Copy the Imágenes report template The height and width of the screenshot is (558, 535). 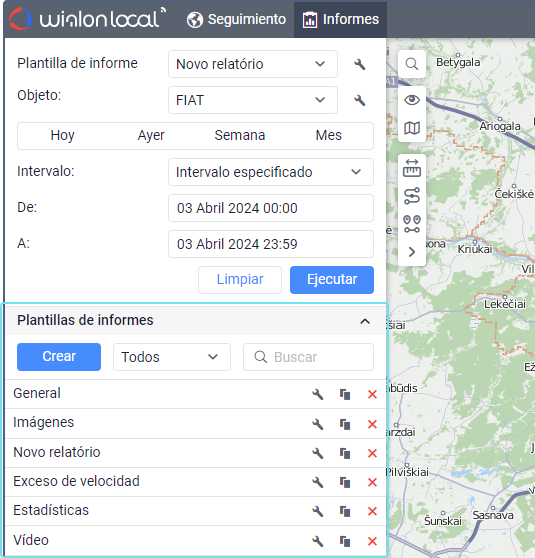(x=345, y=424)
